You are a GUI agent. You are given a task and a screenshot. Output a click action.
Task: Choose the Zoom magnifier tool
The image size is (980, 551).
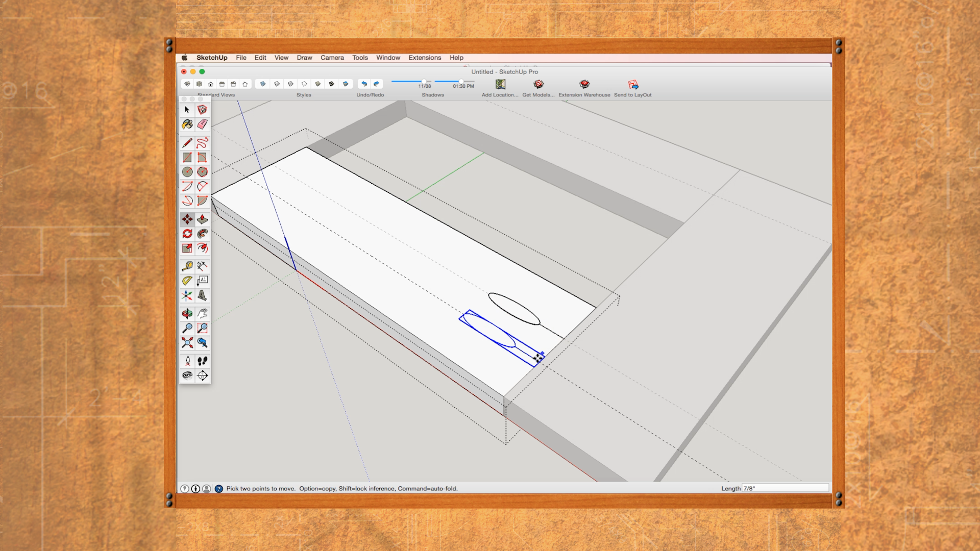[187, 328]
